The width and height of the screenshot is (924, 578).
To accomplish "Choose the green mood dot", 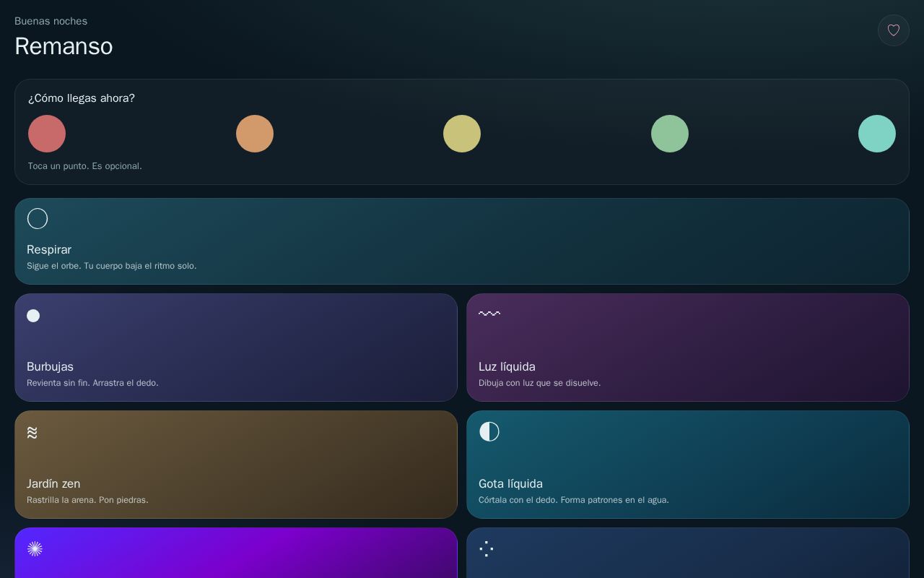I will [x=670, y=134].
